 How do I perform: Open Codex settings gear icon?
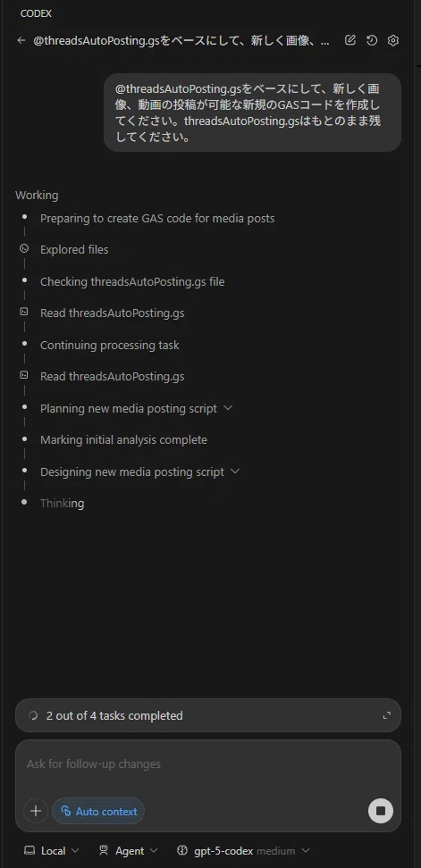[393, 40]
